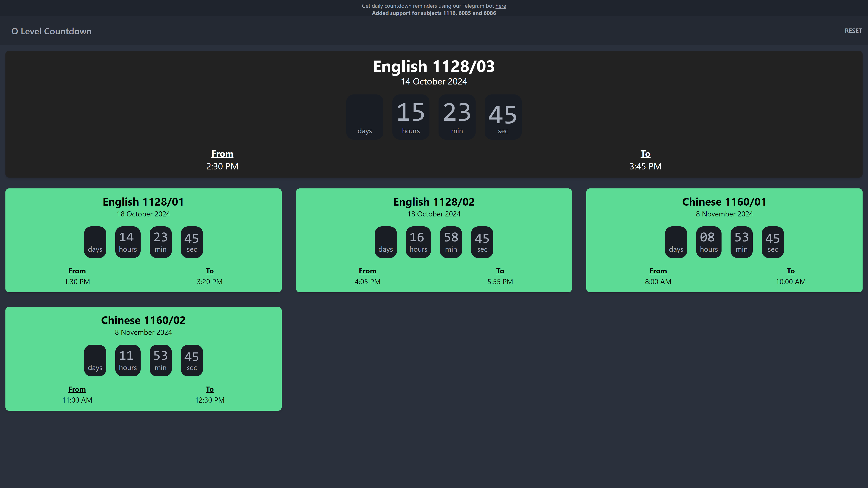Viewport: 868px width, 488px height.
Task: Click the 14 hours counter in English 1128/01
Action: [128, 242]
